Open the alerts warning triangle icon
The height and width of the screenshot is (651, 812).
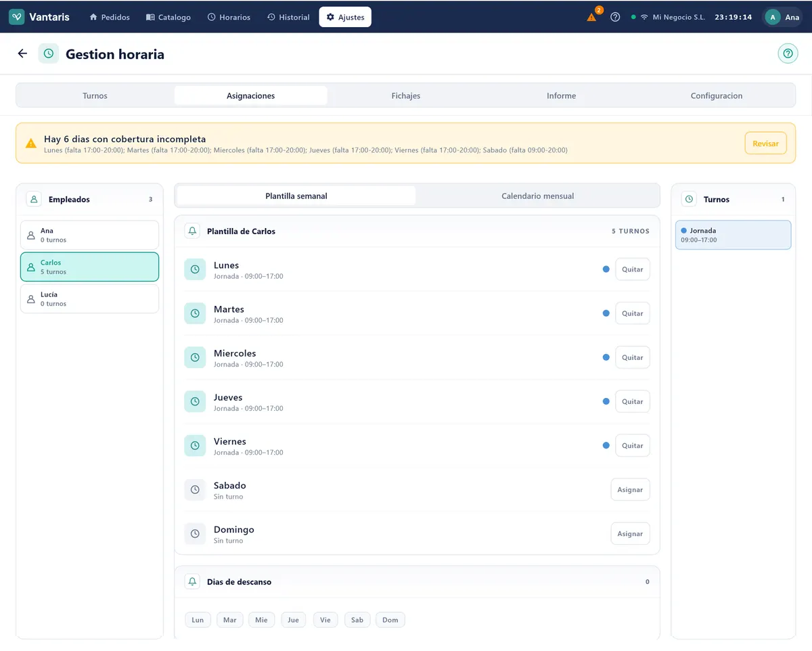(592, 17)
